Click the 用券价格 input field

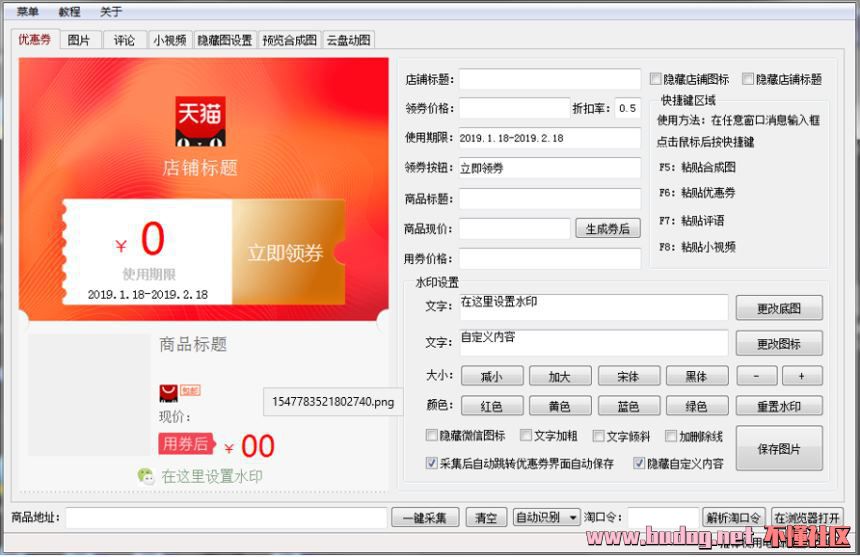click(550, 259)
